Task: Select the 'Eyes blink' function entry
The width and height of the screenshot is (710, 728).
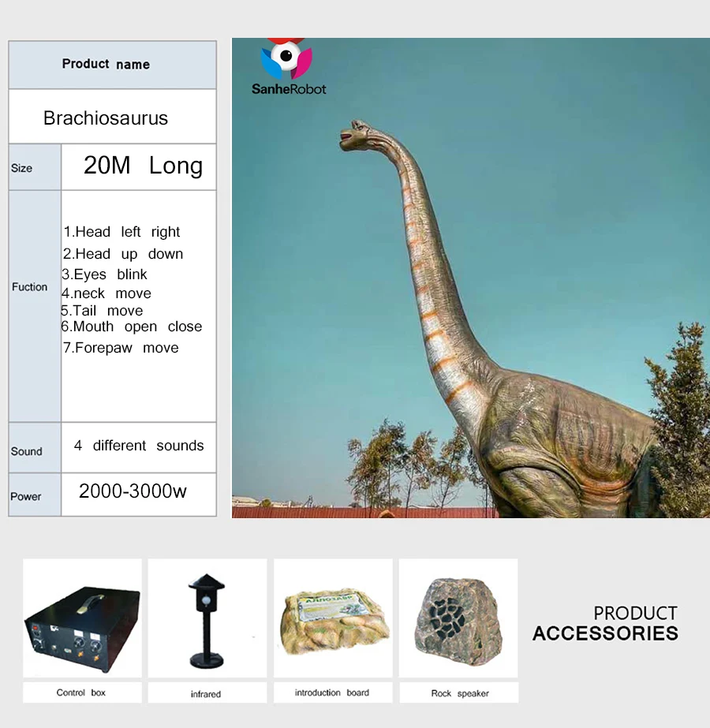Action: point(106,274)
